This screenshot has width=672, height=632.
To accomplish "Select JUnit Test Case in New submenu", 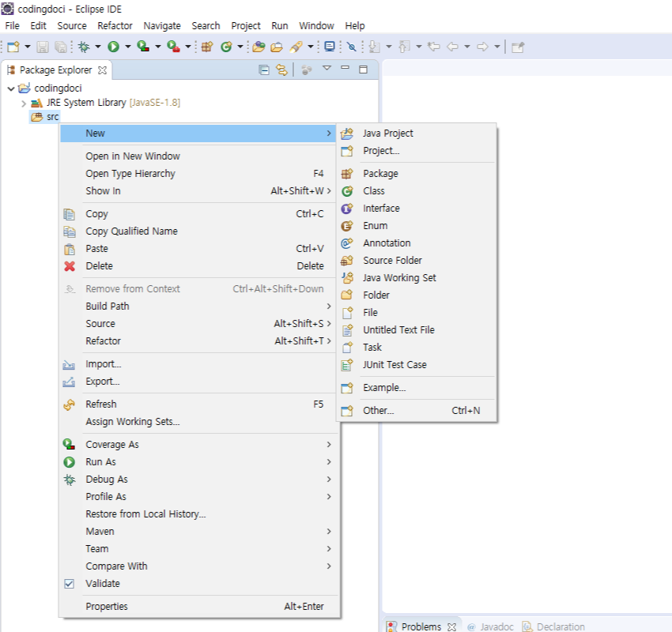I will (417, 364).
